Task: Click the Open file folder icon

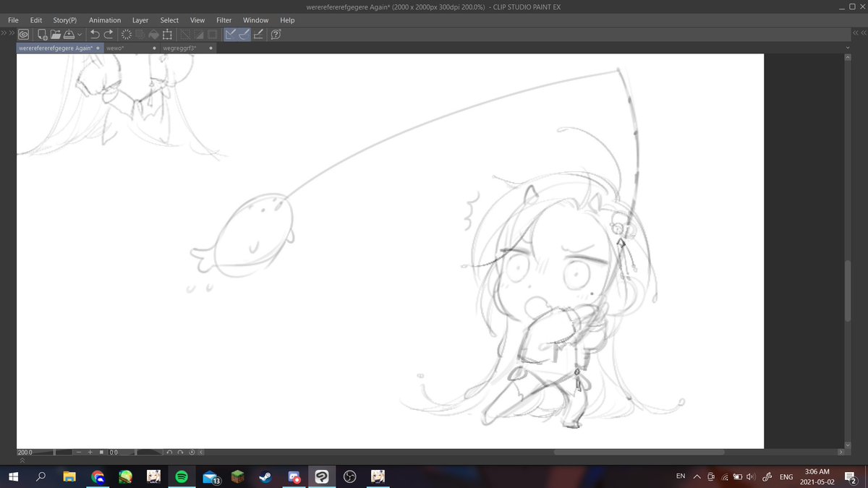Action: click(55, 34)
